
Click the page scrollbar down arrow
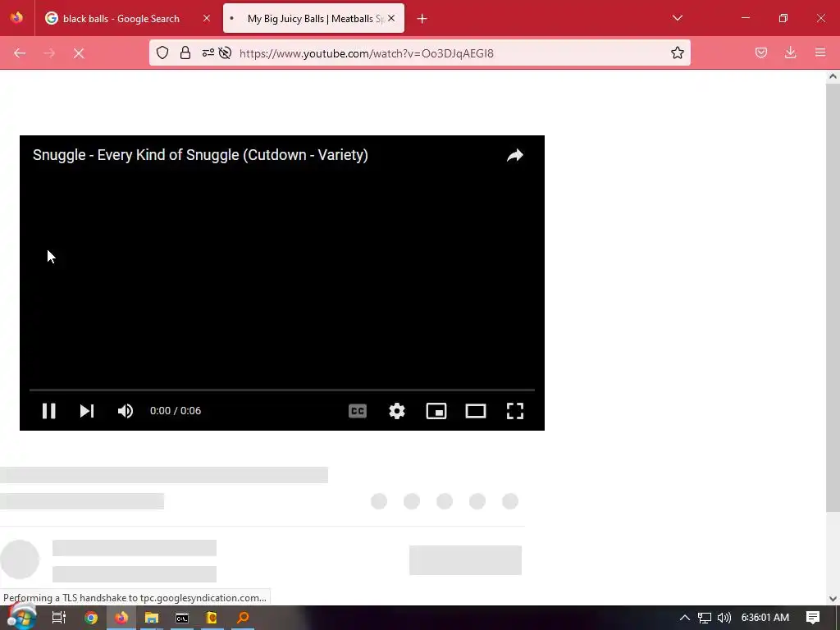[x=833, y=598]
